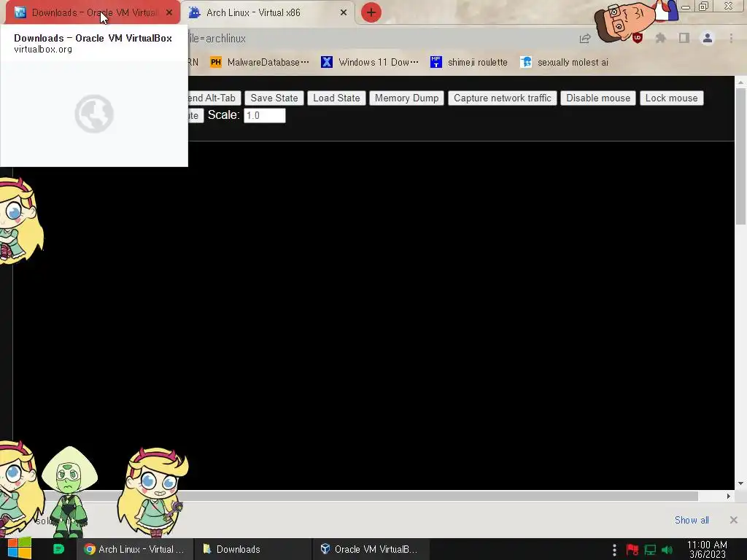Switch to Arch Linux – Virtual x86 tab
This screenshot has width=747, height=560.
tap(267, 12)
